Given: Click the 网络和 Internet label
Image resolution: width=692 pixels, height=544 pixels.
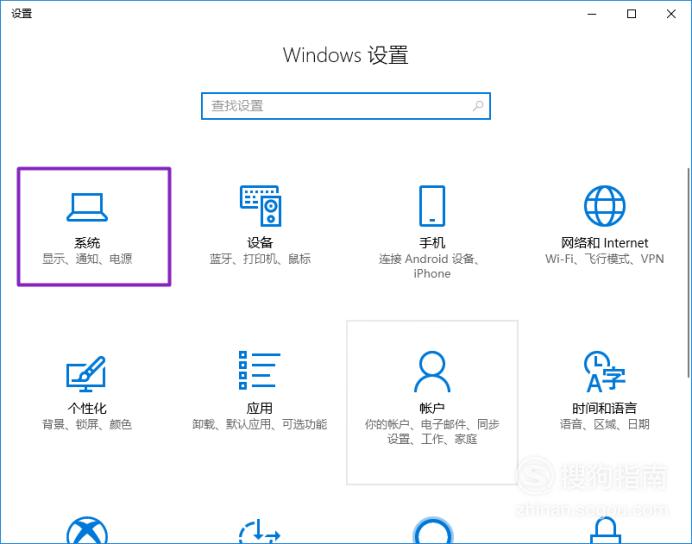Looking at the screenshot, I should coord(605,243).
